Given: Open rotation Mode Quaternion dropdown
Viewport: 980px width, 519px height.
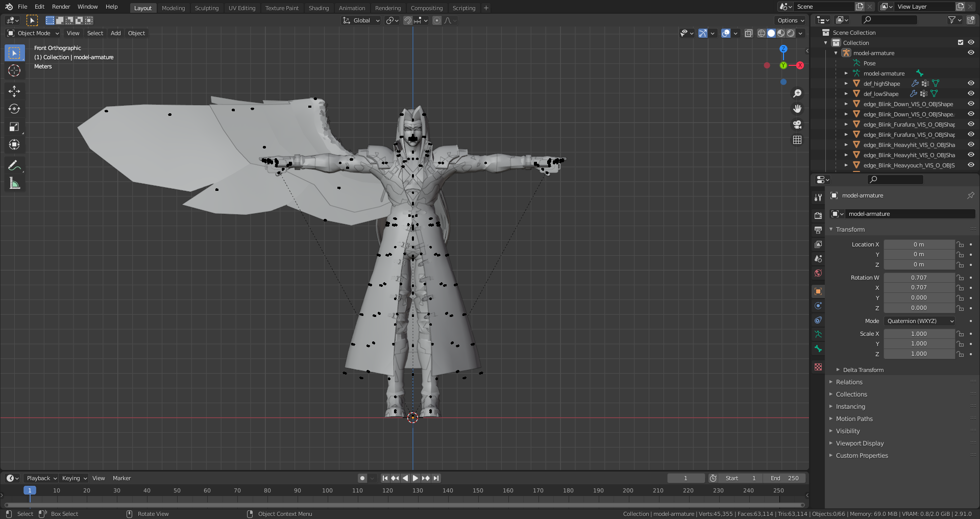Looking at the screenshot, I should (919, 321).
